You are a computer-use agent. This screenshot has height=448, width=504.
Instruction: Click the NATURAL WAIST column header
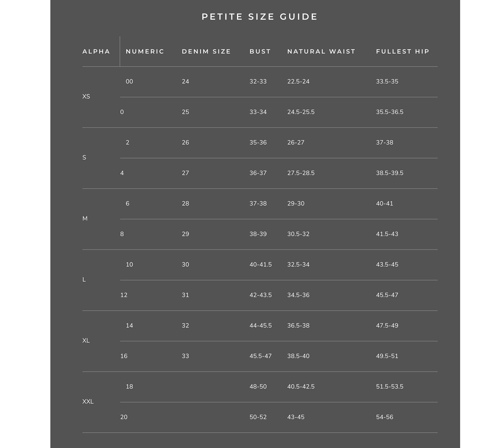tap(321, 51)
